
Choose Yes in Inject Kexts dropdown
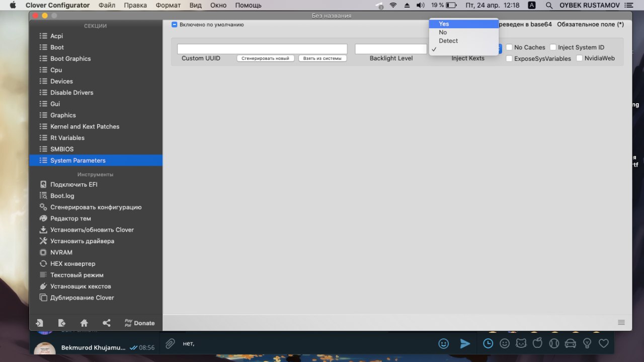click(464, 24)
